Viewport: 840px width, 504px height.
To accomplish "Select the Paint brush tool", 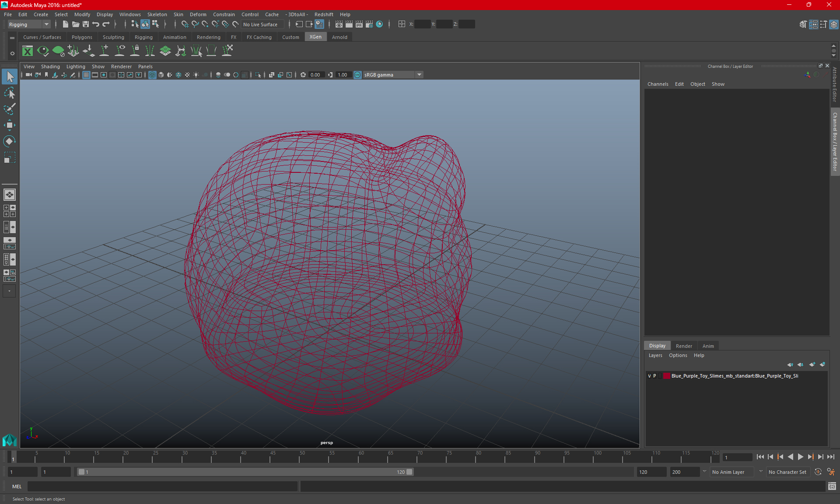I will pyautogui.click(x=9, y=108).
